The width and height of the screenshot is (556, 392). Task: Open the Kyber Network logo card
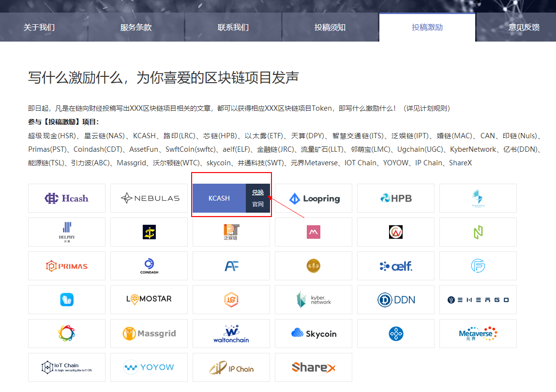pos(314,300)
